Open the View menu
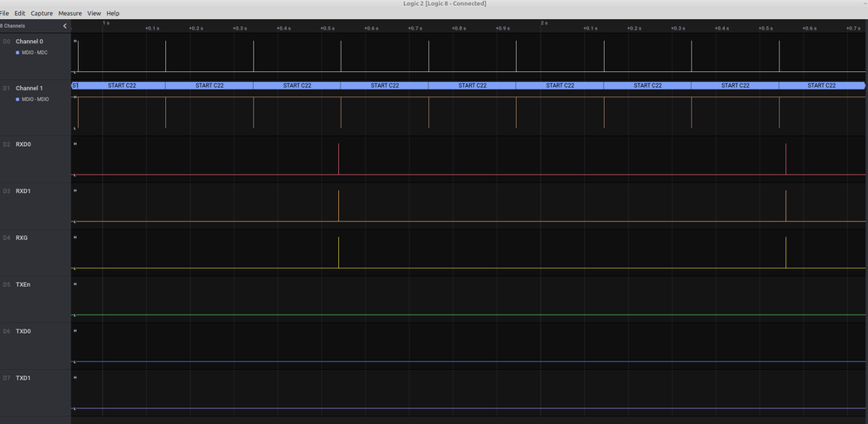 pos(94,13)
